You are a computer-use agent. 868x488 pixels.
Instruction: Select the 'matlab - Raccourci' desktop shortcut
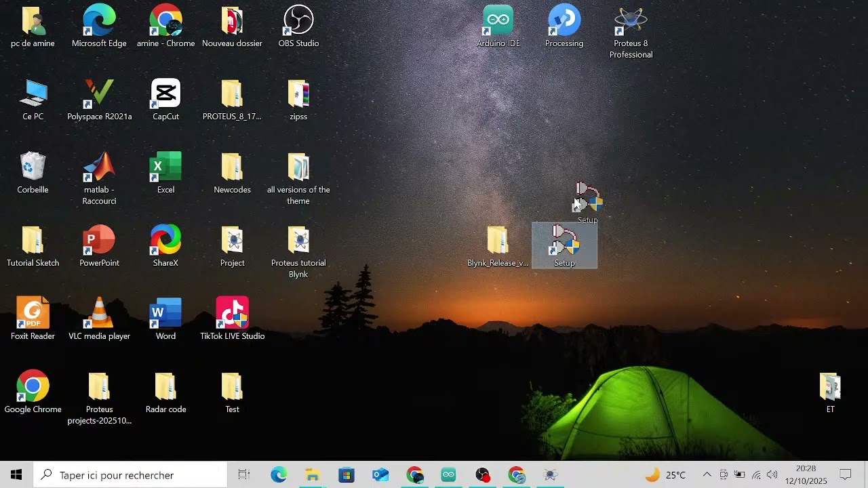tap(99, 179)
